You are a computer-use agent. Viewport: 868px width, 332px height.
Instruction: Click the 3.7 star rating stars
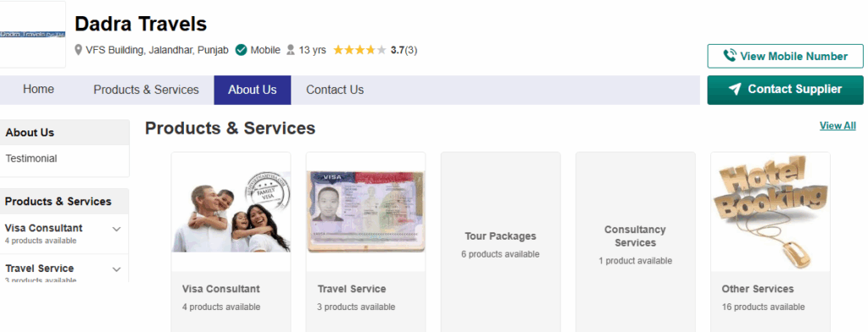click(x=359, y=50)
